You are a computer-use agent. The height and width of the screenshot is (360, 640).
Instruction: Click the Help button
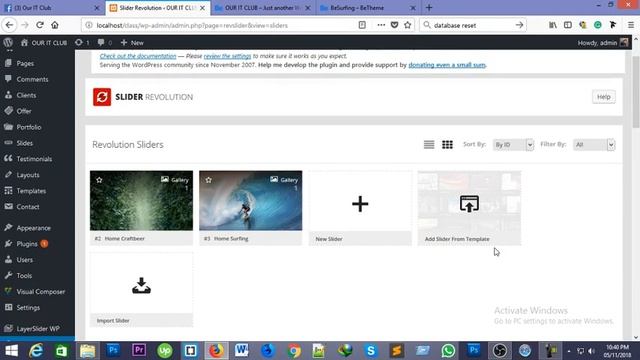pos(603,97)
